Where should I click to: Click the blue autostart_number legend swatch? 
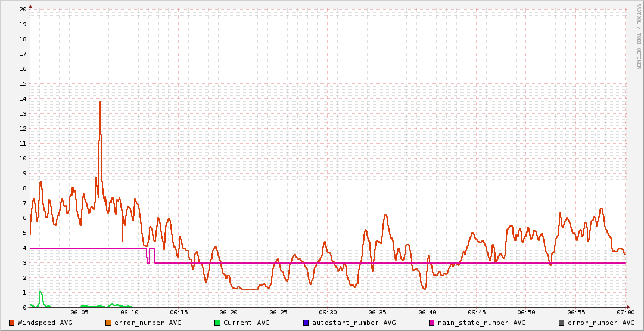[306, 323]
